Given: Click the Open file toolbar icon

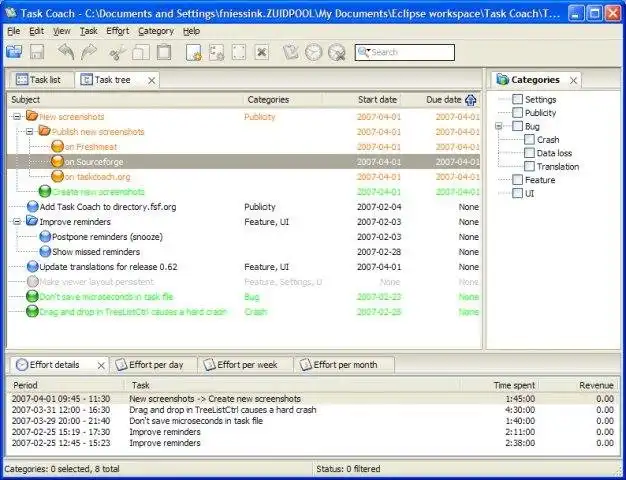Looking at the screenshot, I should point(14,52).
